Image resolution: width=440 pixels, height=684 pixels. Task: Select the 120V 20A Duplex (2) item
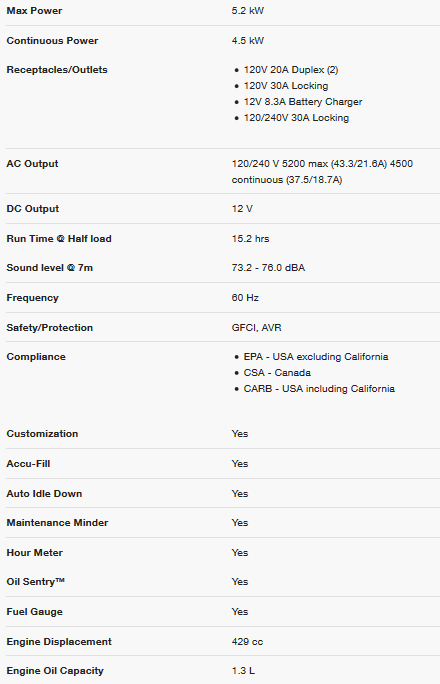291,70
